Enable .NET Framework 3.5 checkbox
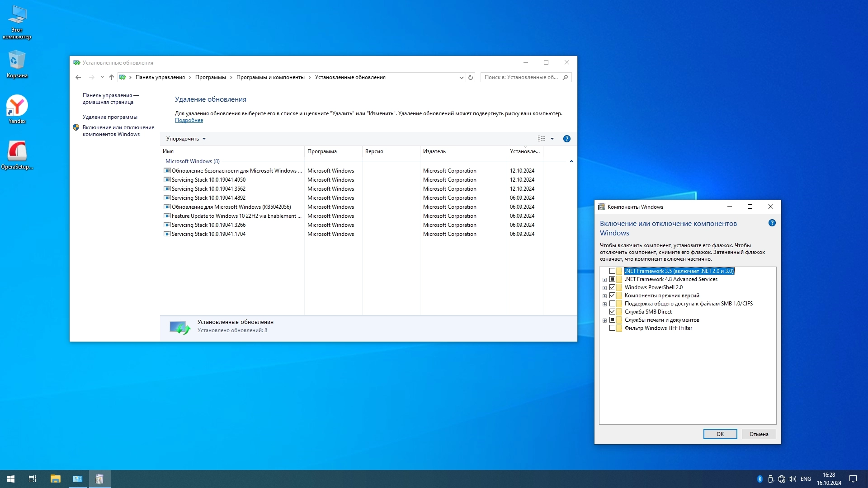This screenshot has width=868, height=488. point(612,271)
